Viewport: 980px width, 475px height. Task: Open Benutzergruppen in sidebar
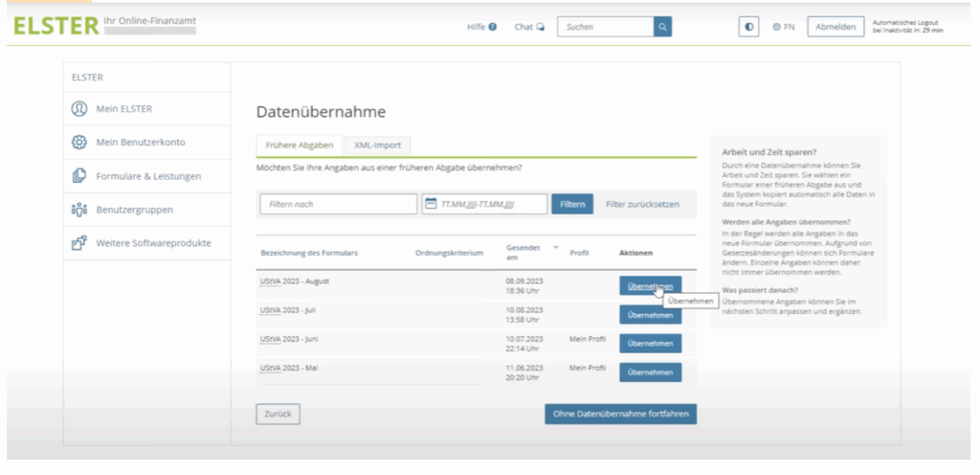click(x=134, y=209)
